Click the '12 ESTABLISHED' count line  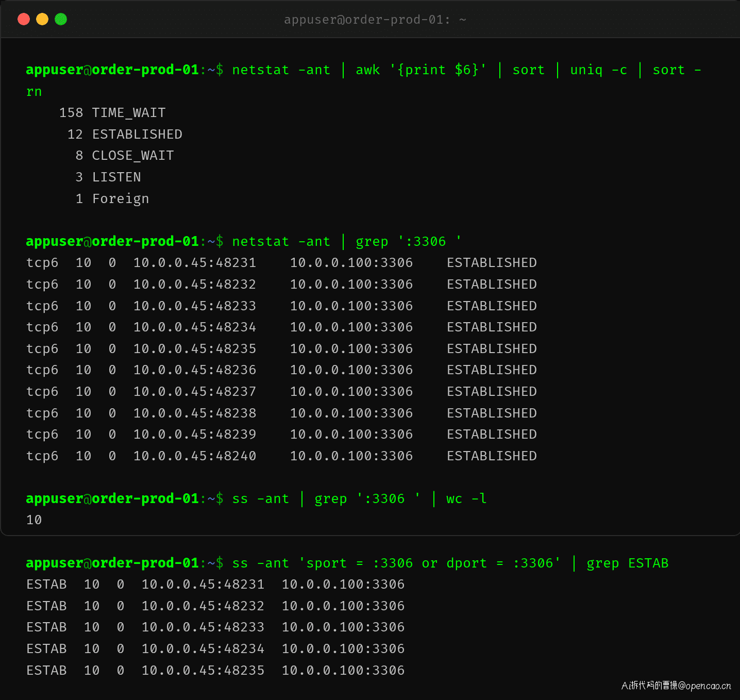125,134
